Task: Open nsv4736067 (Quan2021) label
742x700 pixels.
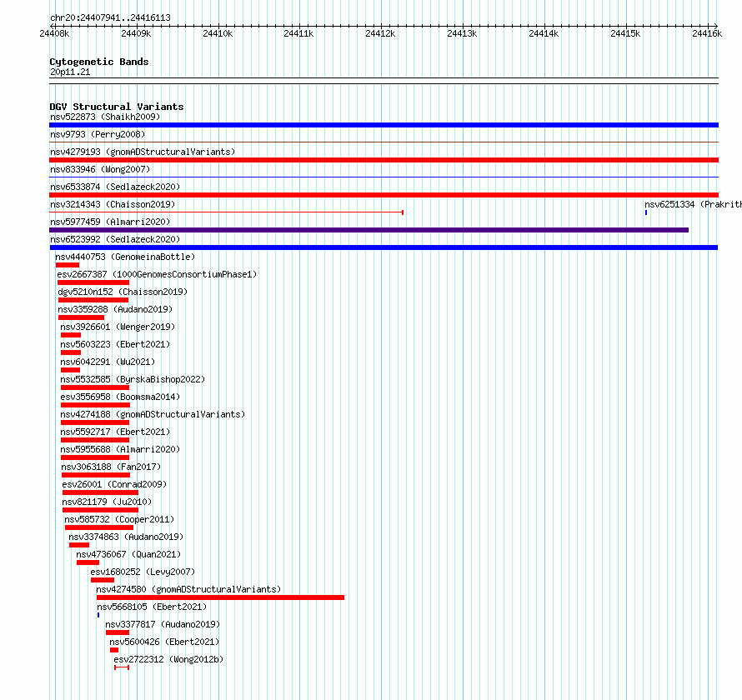Action: pos(128,554)
